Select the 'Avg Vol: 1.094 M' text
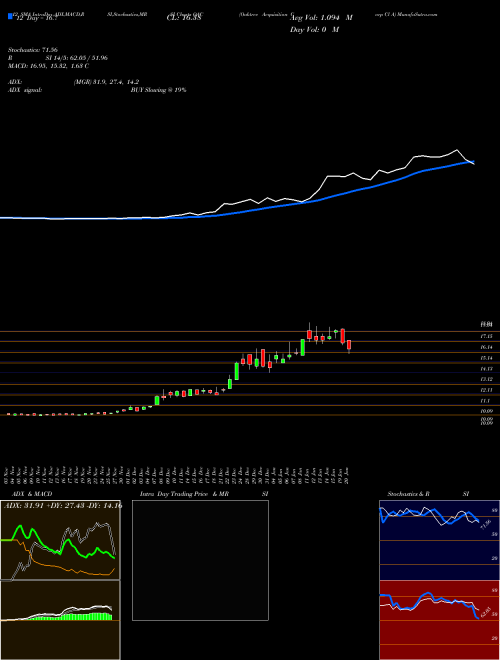The width and height of the screenshot is (500, 660). 321,18
